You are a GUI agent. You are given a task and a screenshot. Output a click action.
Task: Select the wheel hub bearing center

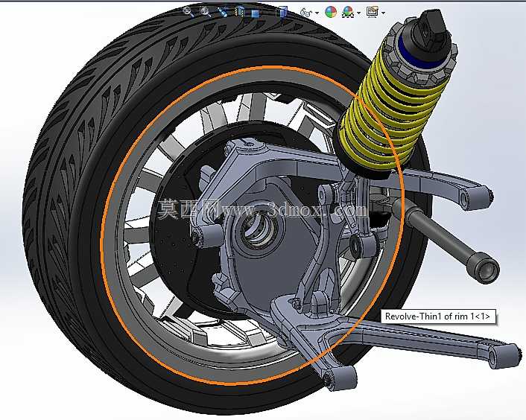[x=258, y=229]
